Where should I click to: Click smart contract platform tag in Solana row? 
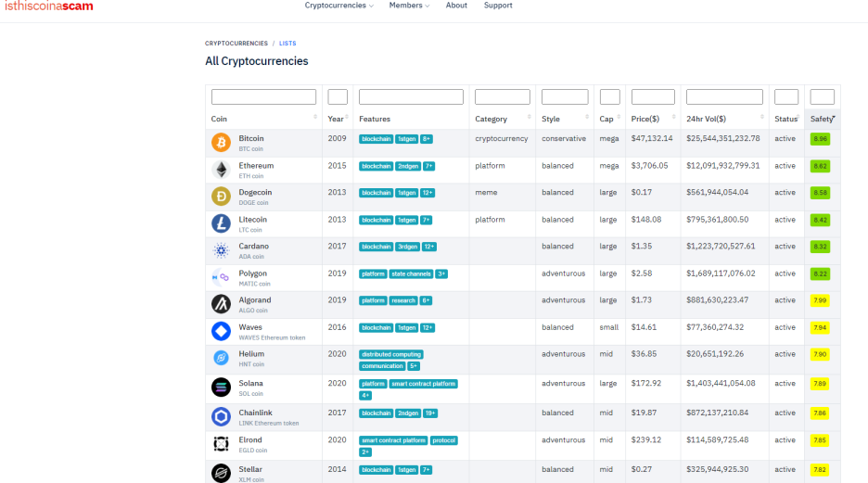pos(424,384)
